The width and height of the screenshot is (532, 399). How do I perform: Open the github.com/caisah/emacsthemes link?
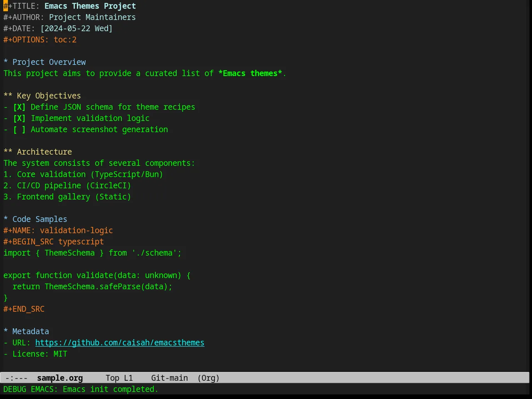click(x=120, y=342)
